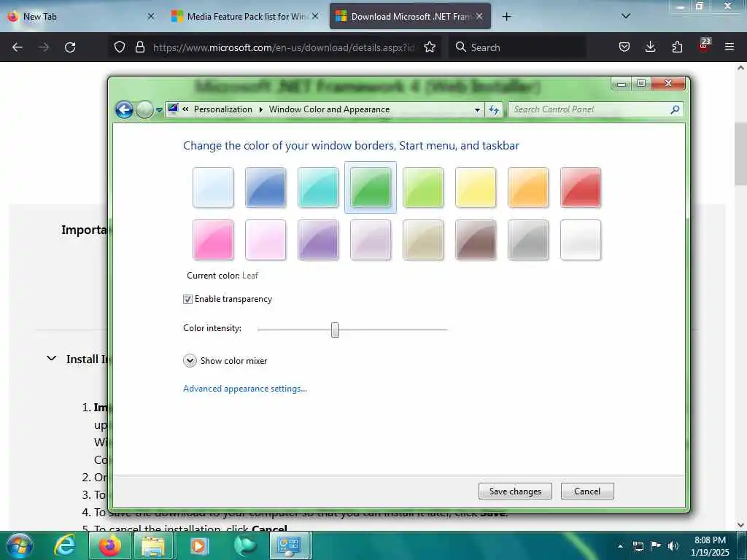Choose the red Ruby swatch
Screen dimensions: 747x560
point(580,187)
